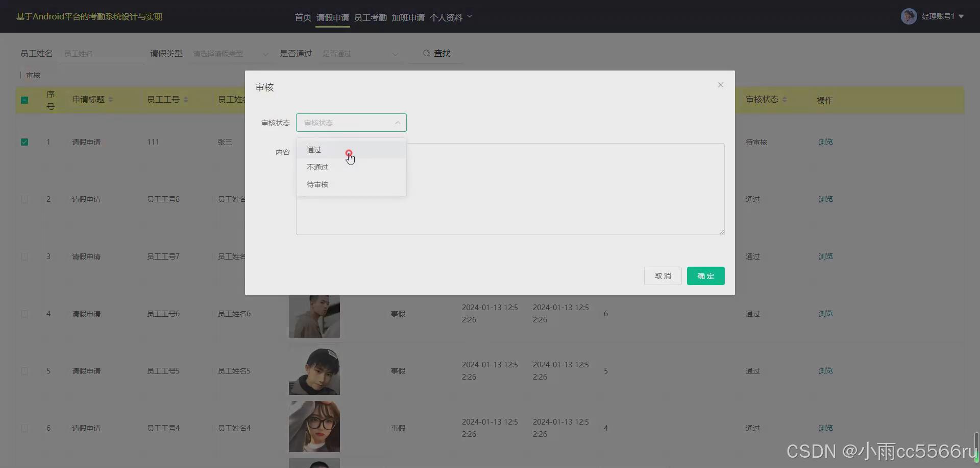Open 浏览 link for row 2
The width and height of the screenshot is (980, 468).
(x=826, y=199)
